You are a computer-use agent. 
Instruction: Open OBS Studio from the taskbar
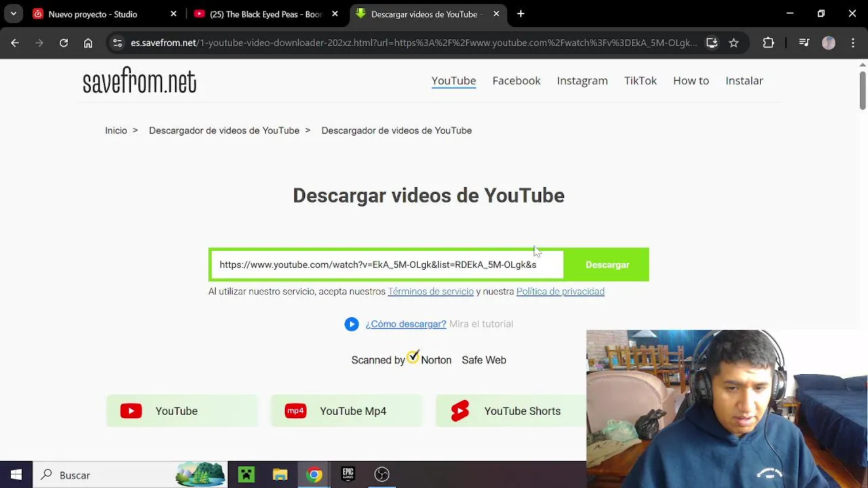[382, 474]
